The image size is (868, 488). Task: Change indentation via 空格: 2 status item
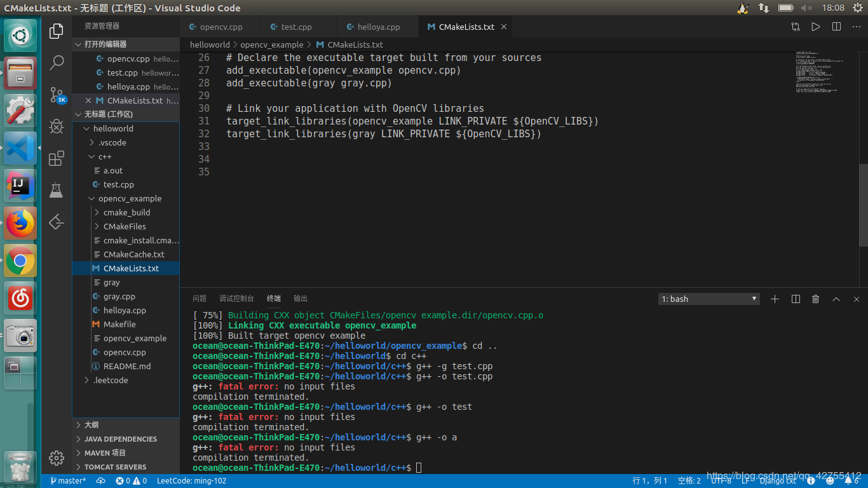tap(689, 481)
